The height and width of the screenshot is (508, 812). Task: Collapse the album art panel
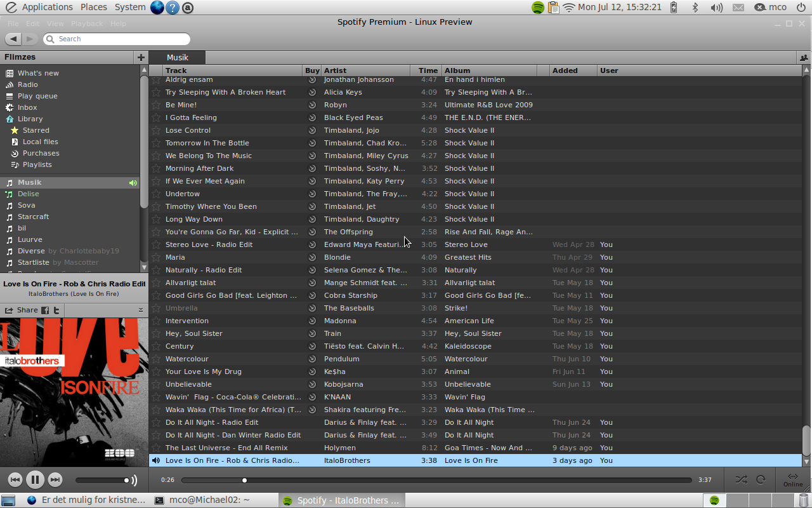(141, 310)
